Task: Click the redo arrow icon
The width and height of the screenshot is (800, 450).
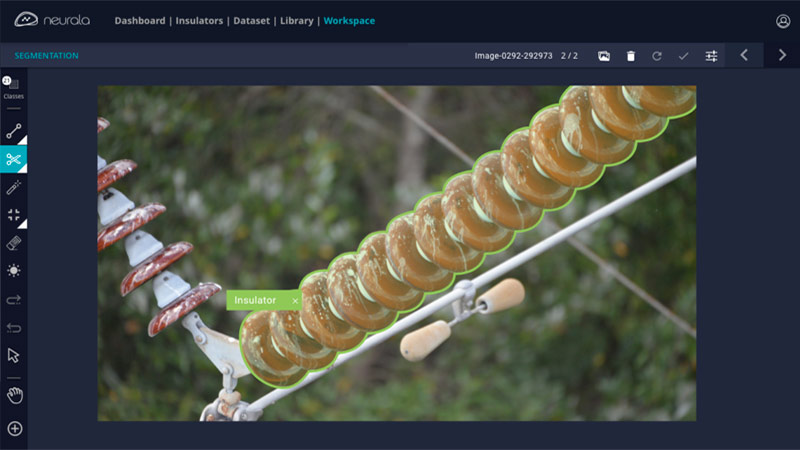Action: [14, 299]
